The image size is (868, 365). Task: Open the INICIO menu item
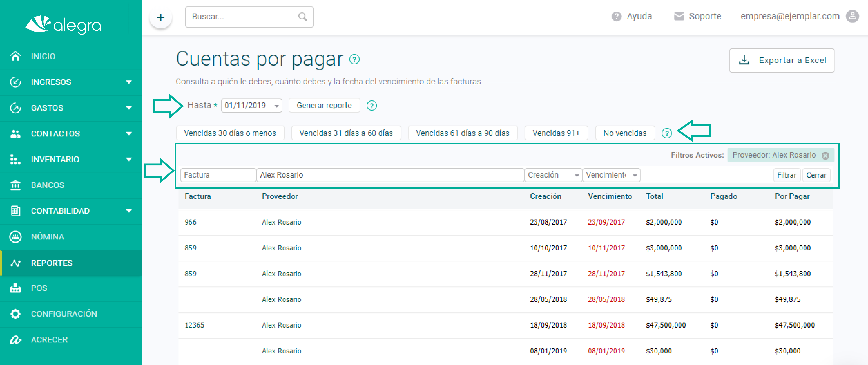tap(71, 56)
